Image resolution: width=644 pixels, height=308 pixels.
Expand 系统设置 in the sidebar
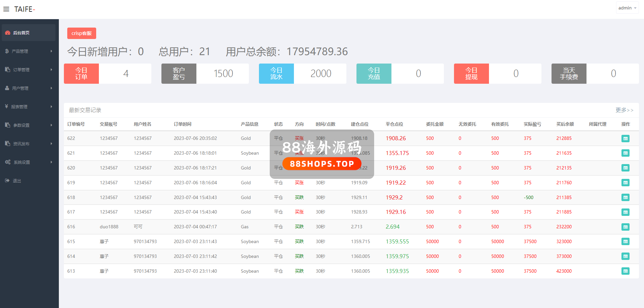[29, 162]
